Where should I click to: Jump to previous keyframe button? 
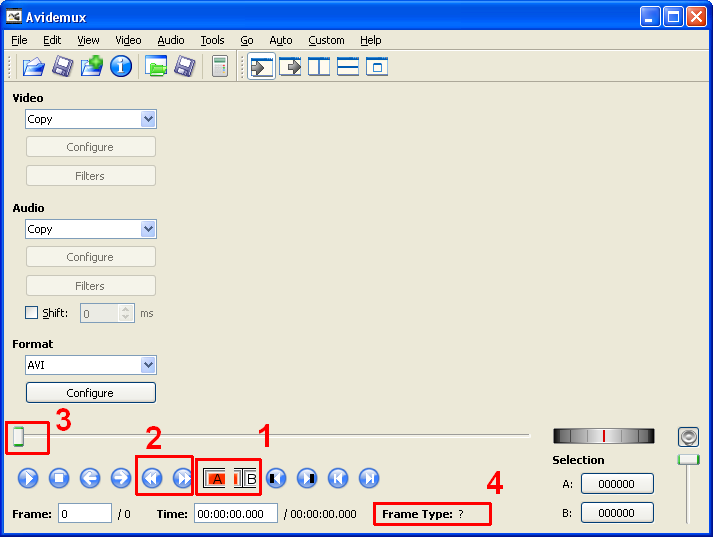[x=152, y=478]
